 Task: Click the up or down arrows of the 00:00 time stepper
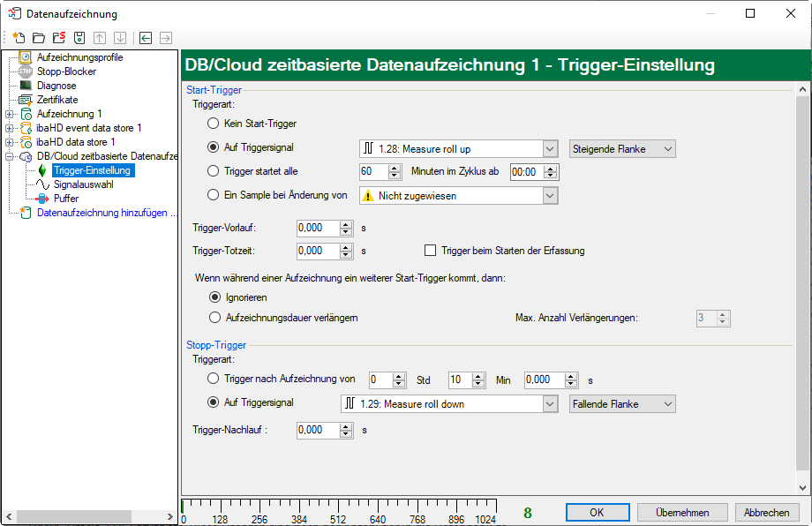pos(551,172)
